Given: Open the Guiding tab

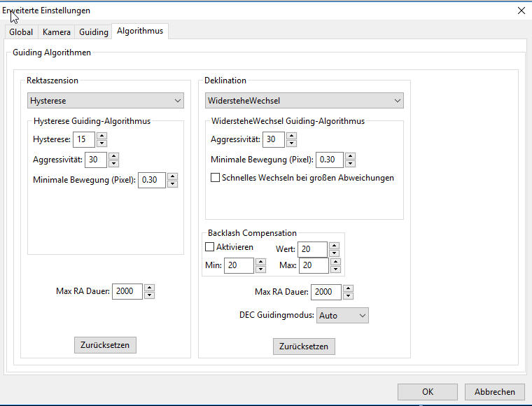Looking at the screenshot, I should pos(93,32).
